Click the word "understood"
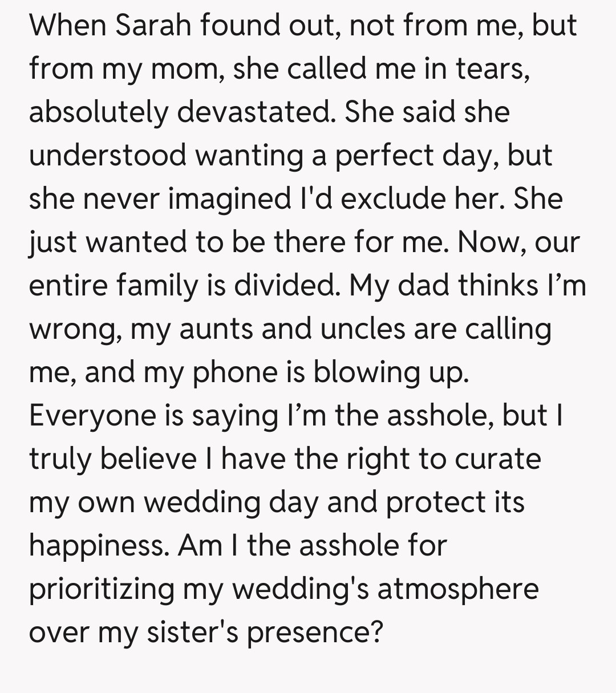Screen dimensions: 616x693 pos(108,155)
